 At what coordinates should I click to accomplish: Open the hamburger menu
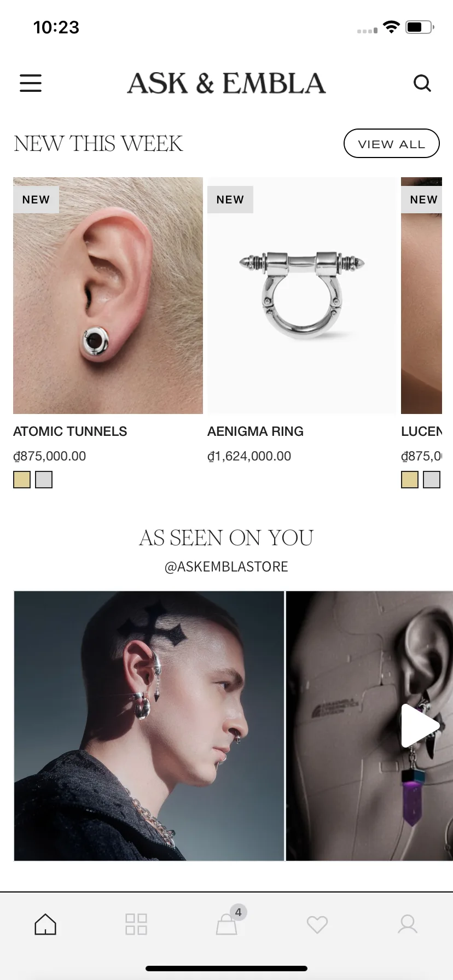pos(31,83)
